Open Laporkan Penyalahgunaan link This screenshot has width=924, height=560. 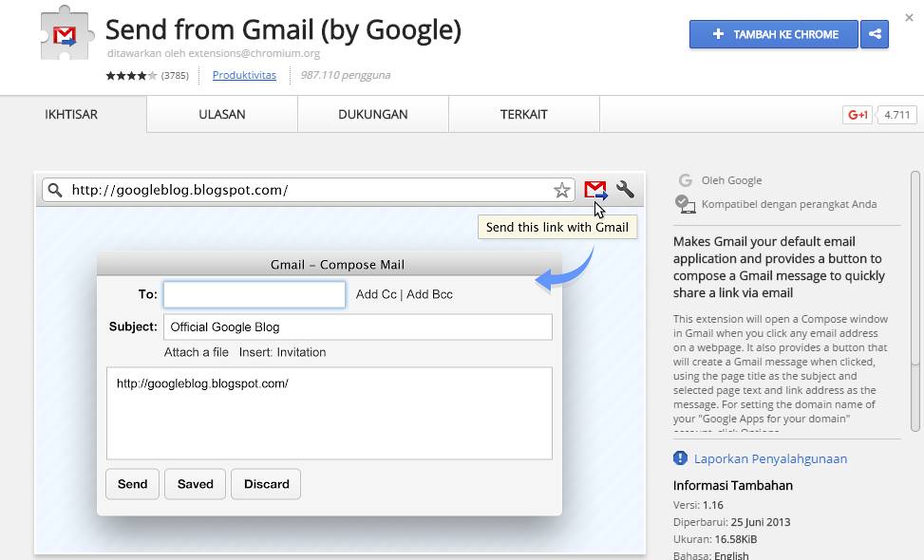click(x=770, y=458)
